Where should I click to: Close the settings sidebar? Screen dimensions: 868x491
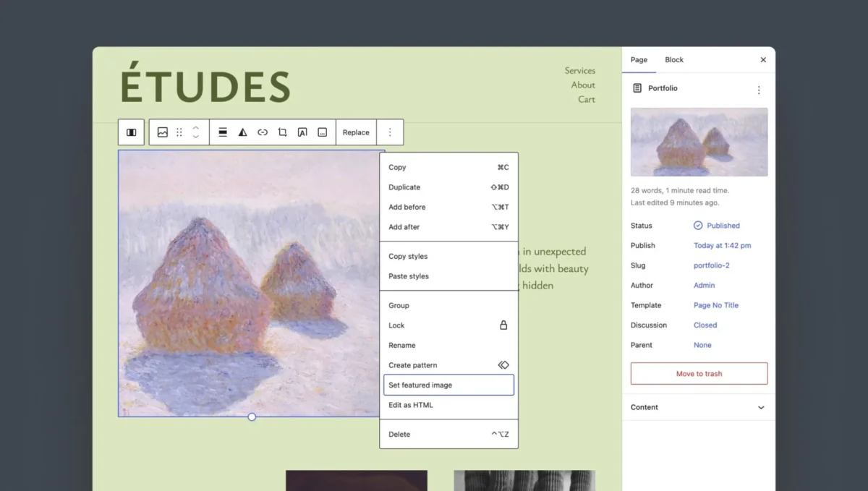(763, 60)
